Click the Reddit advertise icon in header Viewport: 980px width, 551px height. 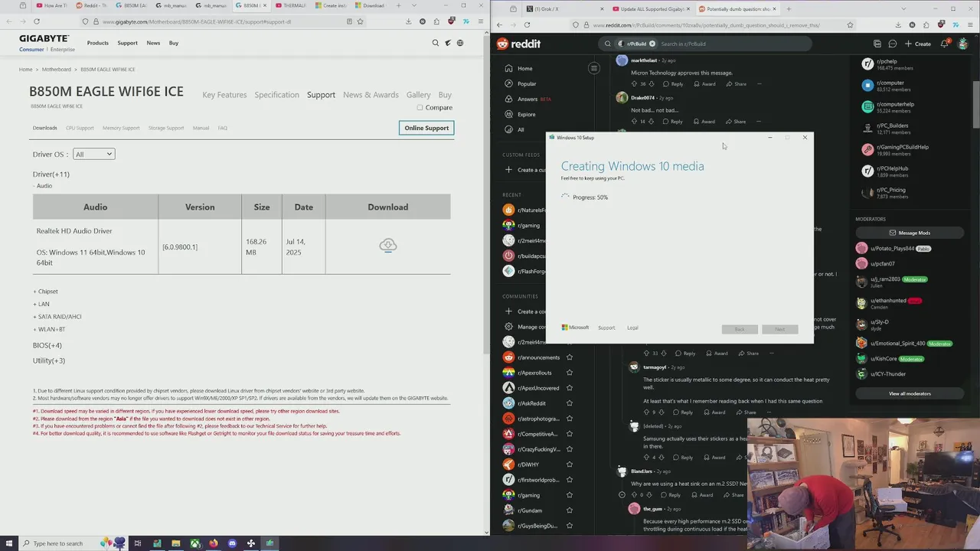[877, 44]
